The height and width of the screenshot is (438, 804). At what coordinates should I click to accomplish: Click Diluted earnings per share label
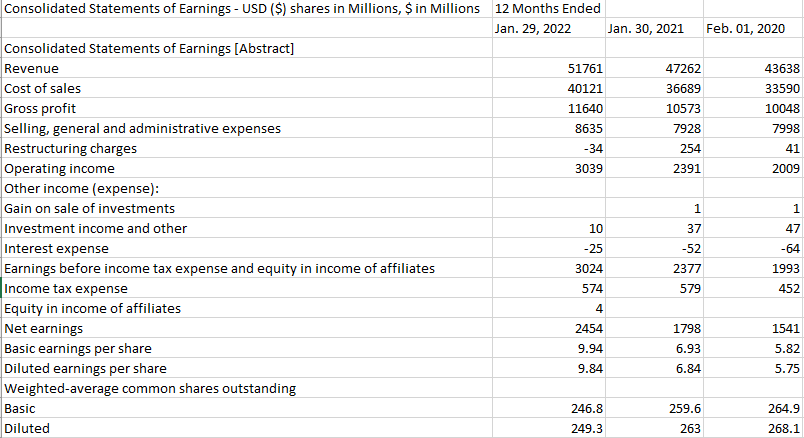tap(86, 369)
